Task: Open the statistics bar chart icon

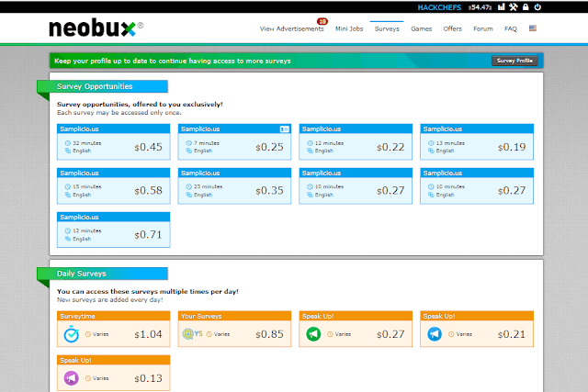Action: click(502, 6)
